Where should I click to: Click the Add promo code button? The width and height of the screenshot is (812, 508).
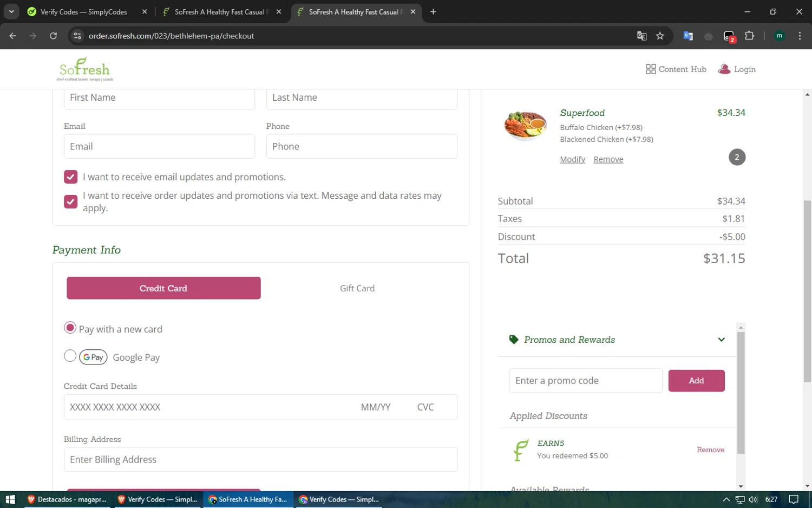(696, 381)
